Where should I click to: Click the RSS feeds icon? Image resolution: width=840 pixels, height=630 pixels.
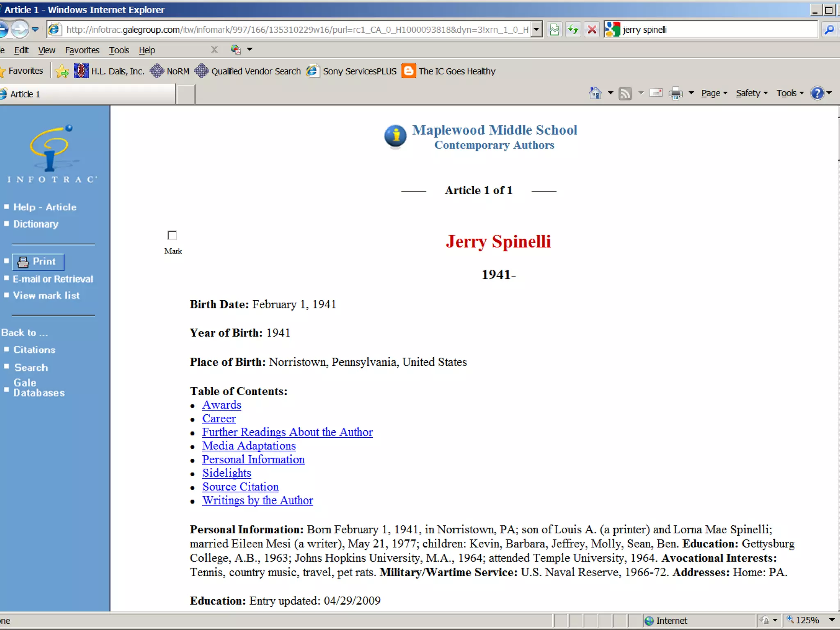click(x=625, y=94)
